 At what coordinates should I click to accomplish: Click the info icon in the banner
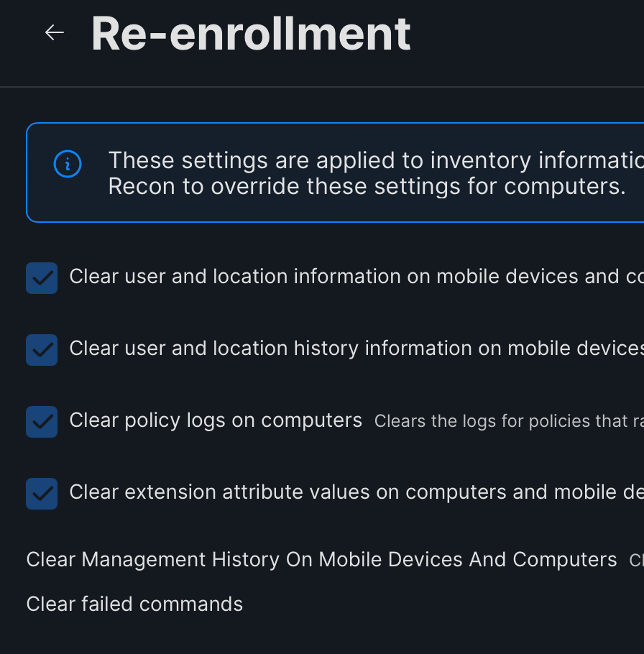[x=68, y=164]
